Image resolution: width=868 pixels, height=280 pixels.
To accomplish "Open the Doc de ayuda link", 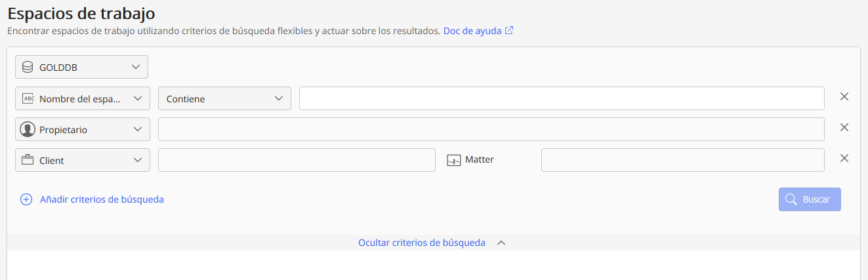I will (472, 31).
